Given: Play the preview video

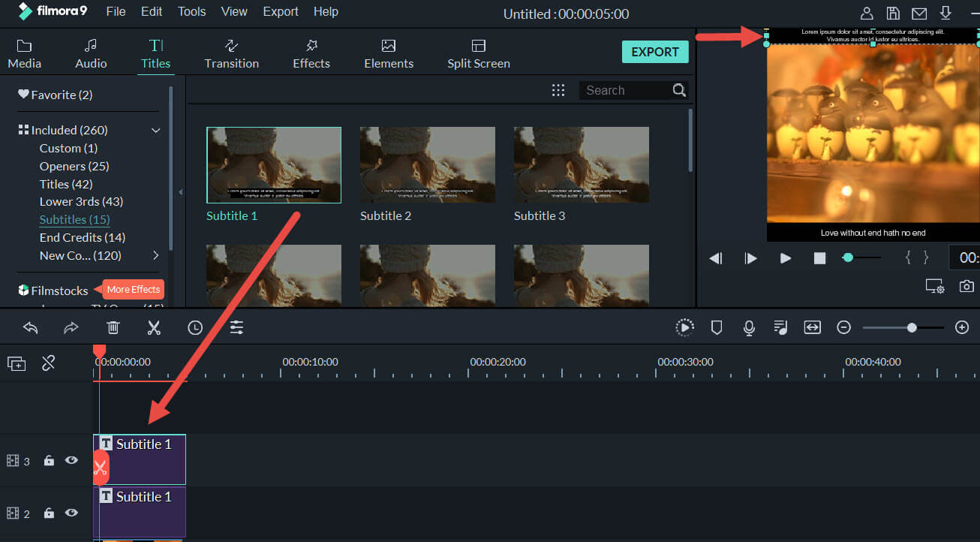Looking at the screenshot, I should click(x=786, y=258).
